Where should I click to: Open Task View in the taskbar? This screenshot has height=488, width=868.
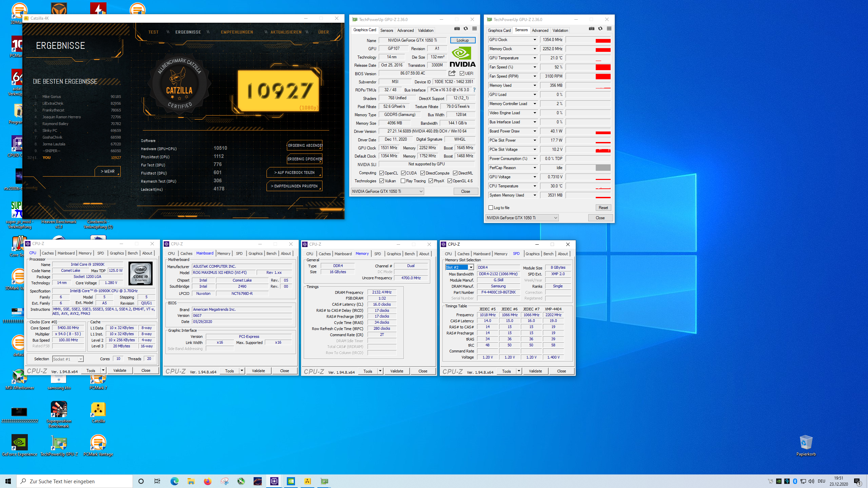coord(157,481)
